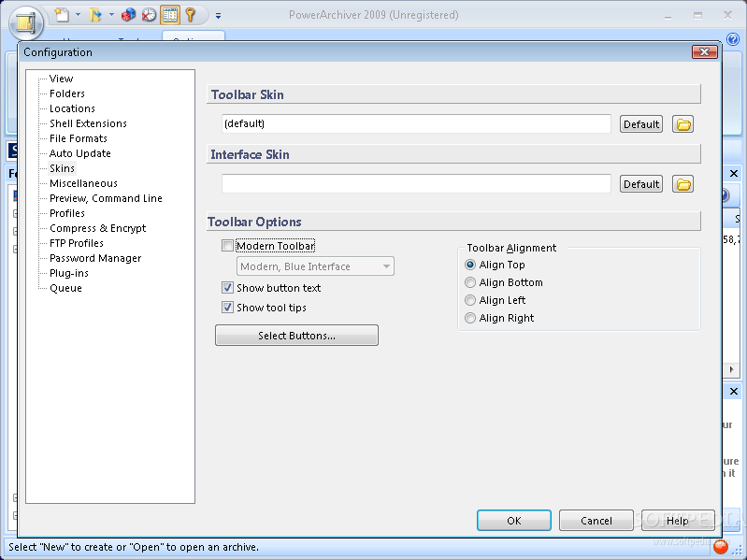
Task: Open FTP Profiles settings
Action: (77, 243)
